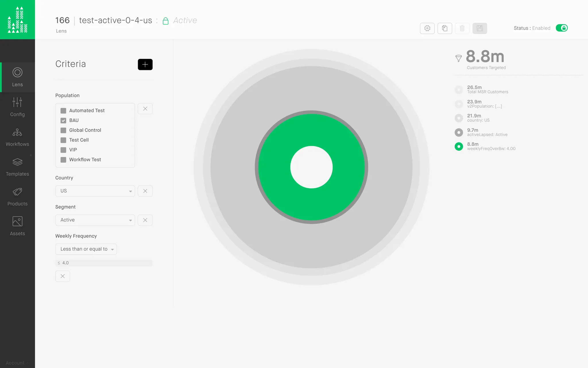Click the 8.8m weeklyFreqOver8w: 4.00 text
Image resolution: width=588 pixels, height=368 pixels.
(491, 146)
